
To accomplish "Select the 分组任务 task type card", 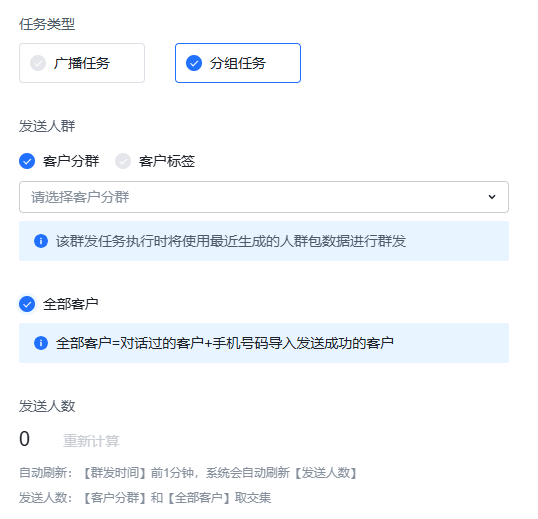I will pyautogui.click(x=238, y=63).
